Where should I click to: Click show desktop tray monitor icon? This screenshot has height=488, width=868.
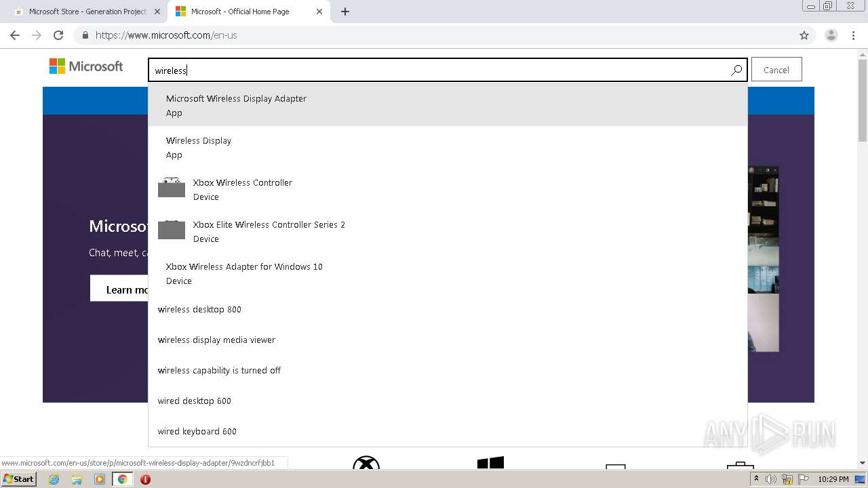point(860,479)
